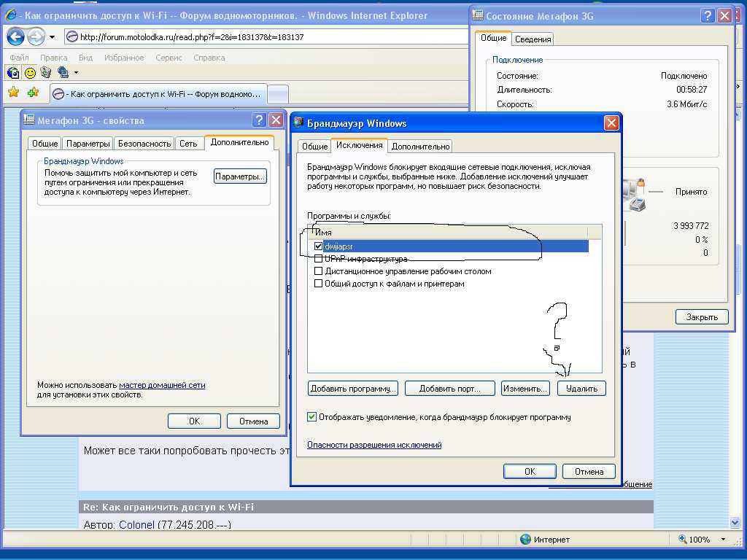
Task: Uncheck the dwjiapsr exception checkbox
Action: pos(318,246)
